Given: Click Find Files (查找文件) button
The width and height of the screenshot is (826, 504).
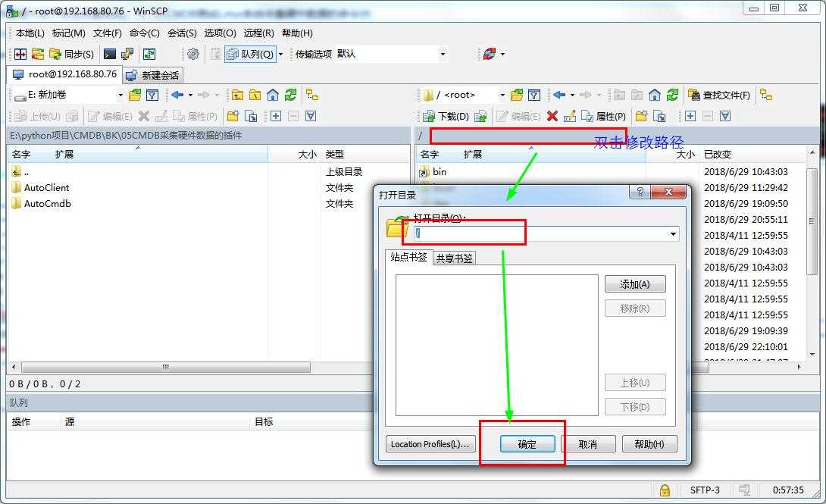Looking at the screenshot, I should point(719,95).
